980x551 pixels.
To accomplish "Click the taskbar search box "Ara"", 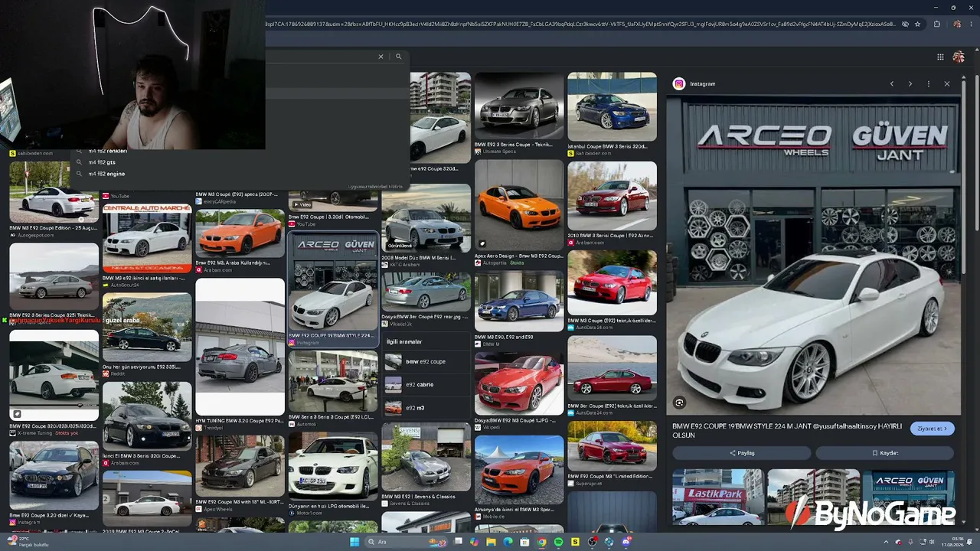I will click(406, 542).
